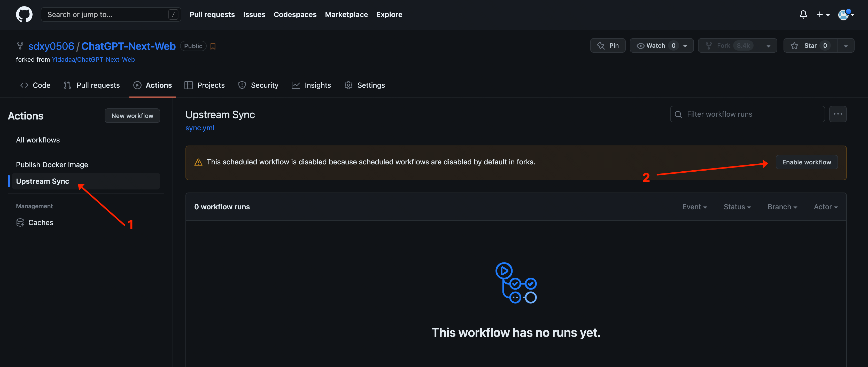Viewport: 868px width, 367px height.
Task: Click the Star count badge
Action: pos(825,45)
